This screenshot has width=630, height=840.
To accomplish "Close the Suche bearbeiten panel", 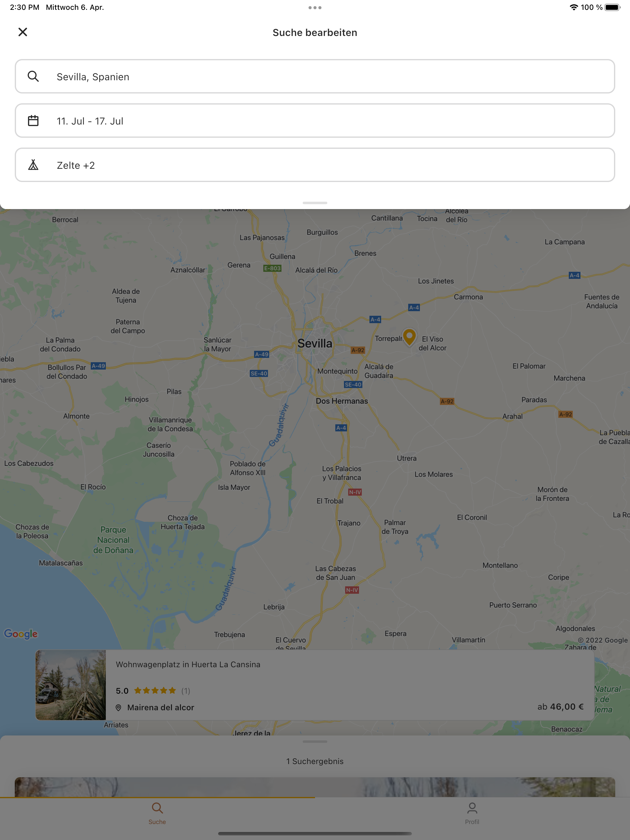I will click(x=23, y=32).
